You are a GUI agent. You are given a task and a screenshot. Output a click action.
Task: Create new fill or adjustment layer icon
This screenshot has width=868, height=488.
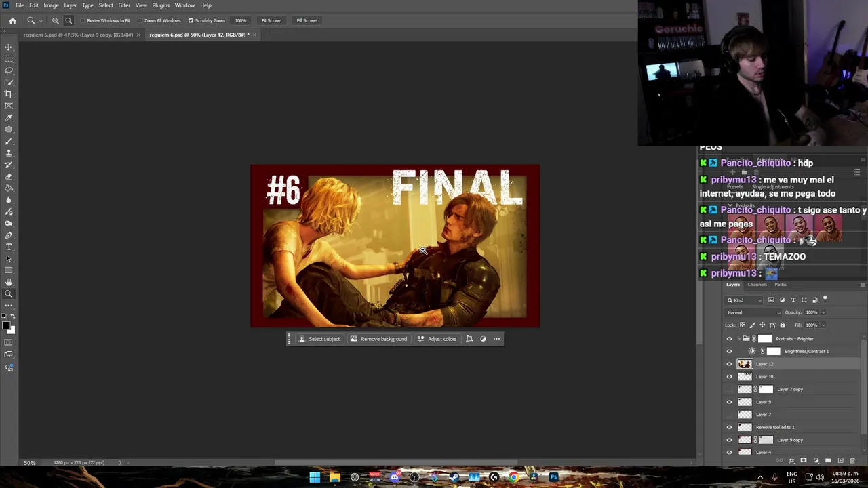pos(816,460)
